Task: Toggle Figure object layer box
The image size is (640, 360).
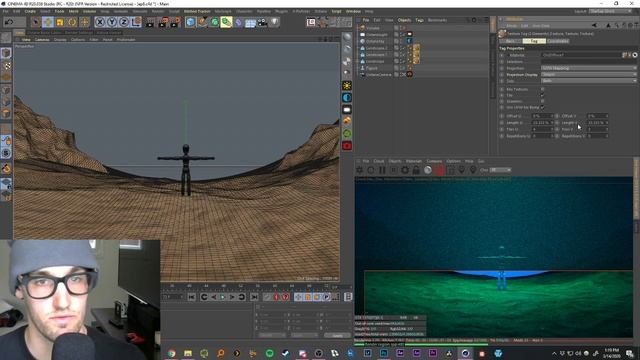Action: click(396, 68)
